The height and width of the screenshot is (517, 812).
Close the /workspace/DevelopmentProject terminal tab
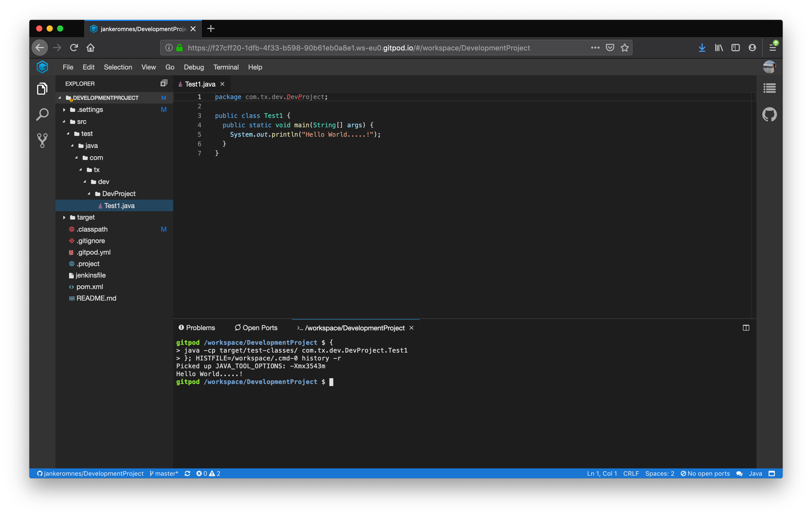click(411, 328)
